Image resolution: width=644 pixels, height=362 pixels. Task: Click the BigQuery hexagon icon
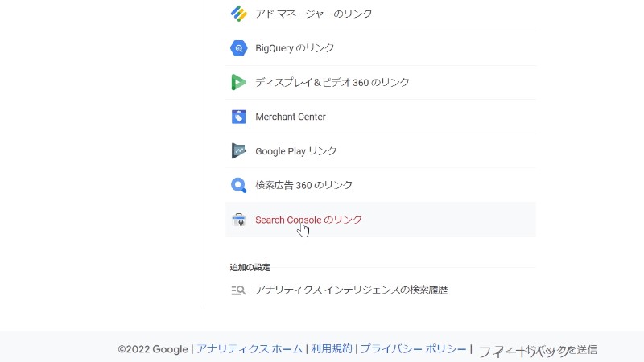coord(238,48)
